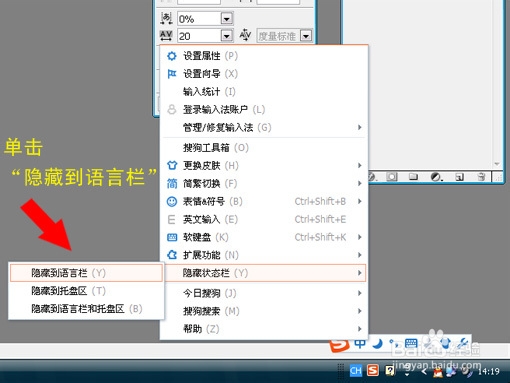Click the 0% character scale field
The height and width of the screenshot is (383, 510).
click(x=199, y=19)
